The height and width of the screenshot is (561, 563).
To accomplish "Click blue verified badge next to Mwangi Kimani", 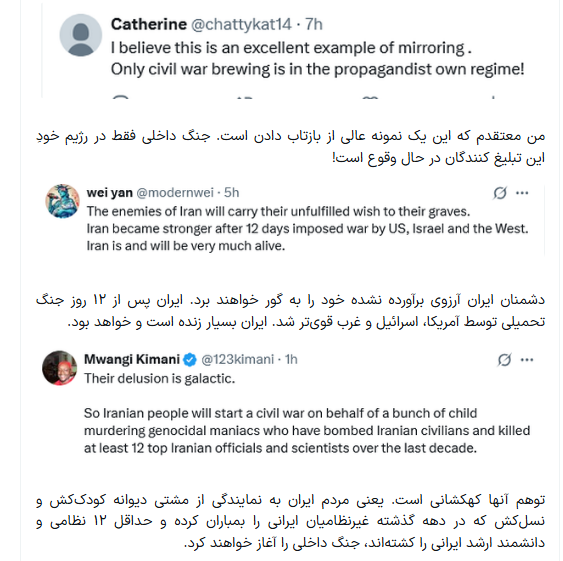I will coord(190,360).
